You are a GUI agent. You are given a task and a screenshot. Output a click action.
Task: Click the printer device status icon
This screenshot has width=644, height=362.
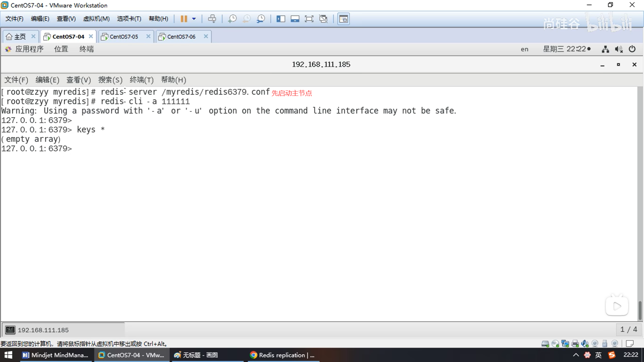pos(575,344)
